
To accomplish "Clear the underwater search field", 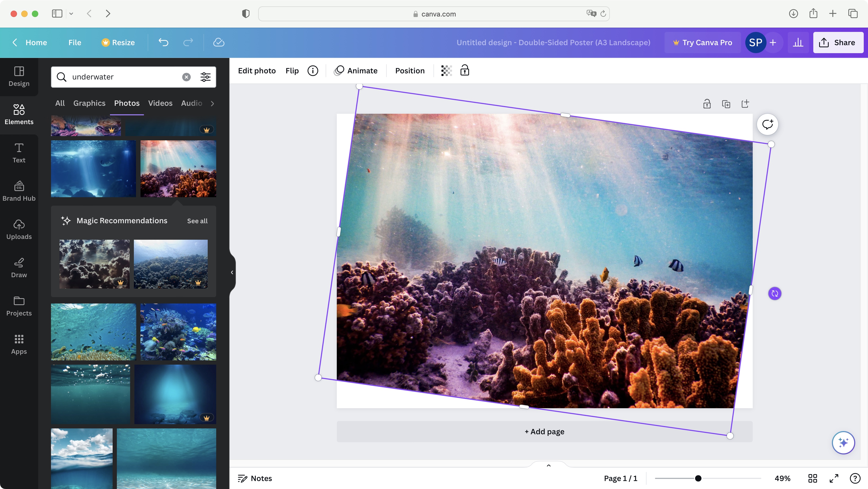I will [x=186, y=77].
